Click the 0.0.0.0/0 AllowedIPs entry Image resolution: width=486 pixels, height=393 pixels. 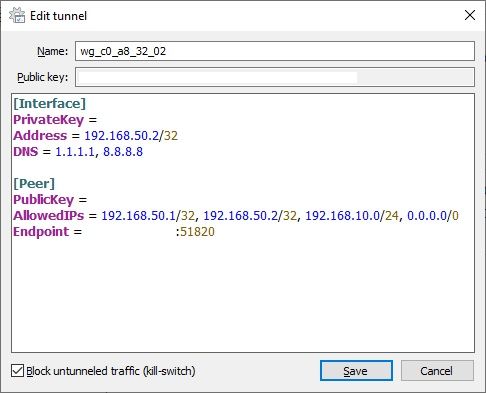pyautogui.click(x=433, y=216)
